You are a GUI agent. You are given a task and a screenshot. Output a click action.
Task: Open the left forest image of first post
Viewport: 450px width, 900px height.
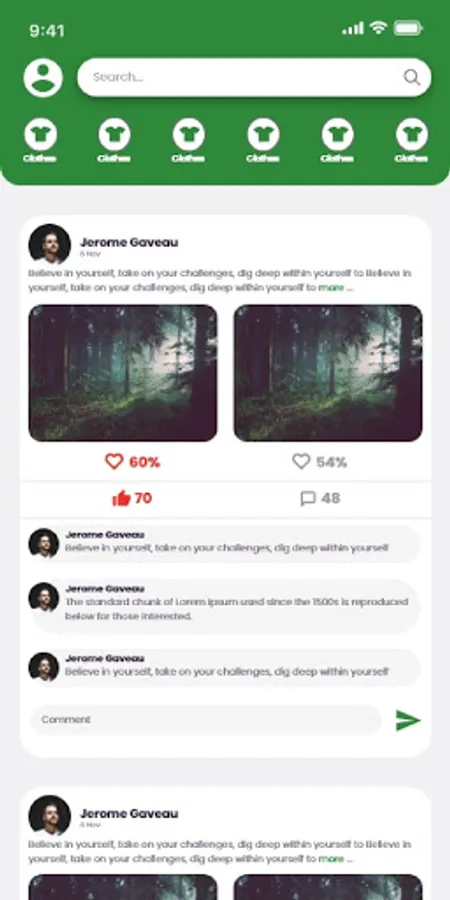click(123, 373)
